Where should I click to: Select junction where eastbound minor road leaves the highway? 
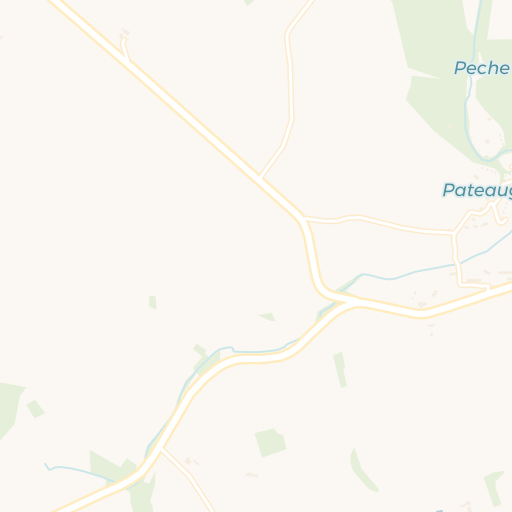304,218
